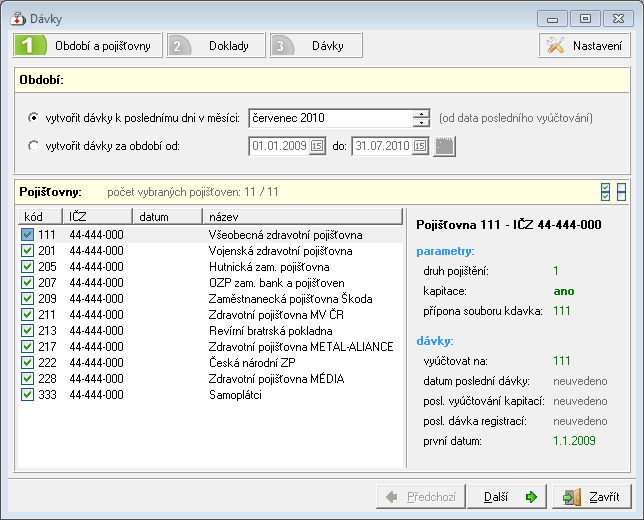The height and width of the screenshot is (520, 644).
Task: Close the wizard with Zavřít
Action: point(592,497)
